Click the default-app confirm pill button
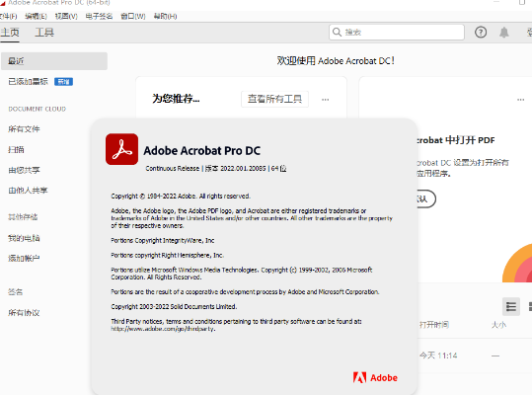Viewport: 532px width, 395px height. point(426,198)
